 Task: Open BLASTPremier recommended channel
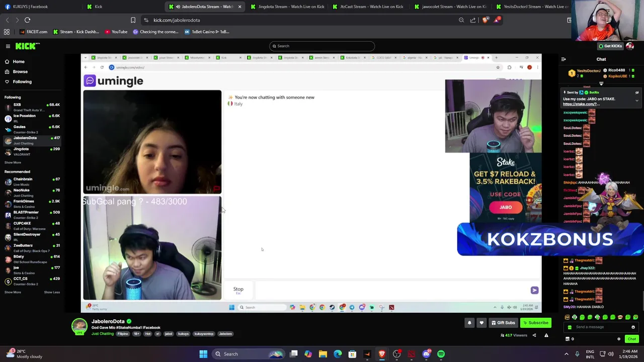(x=32, y=215)
